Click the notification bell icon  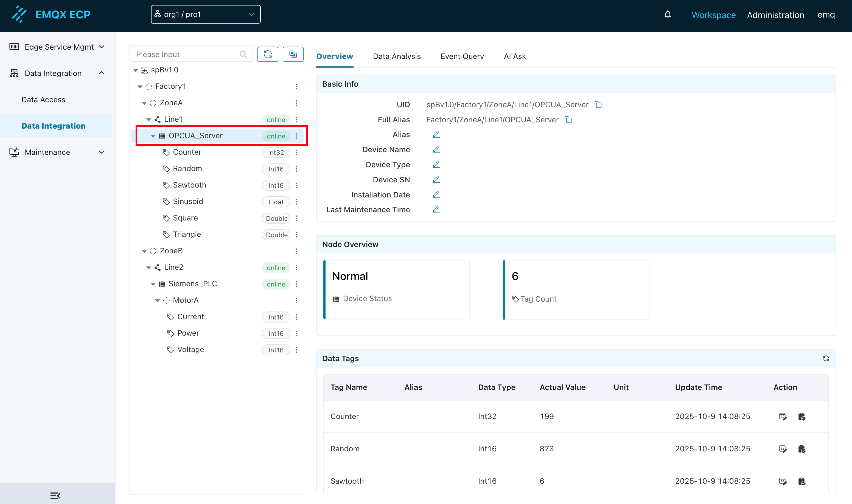668,15
